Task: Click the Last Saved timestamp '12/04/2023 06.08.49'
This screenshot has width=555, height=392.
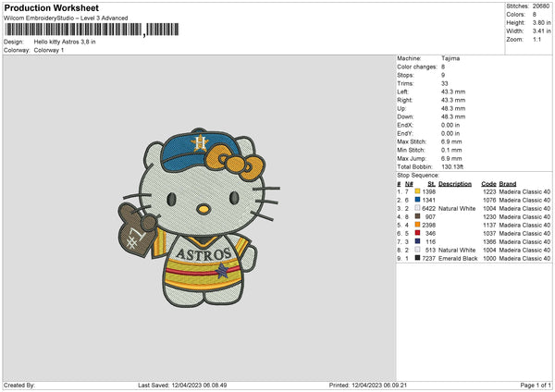Action: [199, 385]
